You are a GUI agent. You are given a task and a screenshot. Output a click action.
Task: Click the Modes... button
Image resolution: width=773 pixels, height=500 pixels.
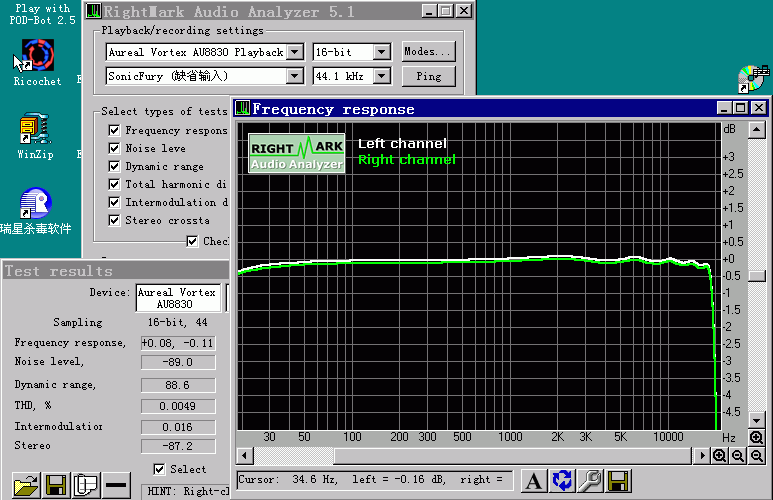pyautogui.click(x=428, y=51)
